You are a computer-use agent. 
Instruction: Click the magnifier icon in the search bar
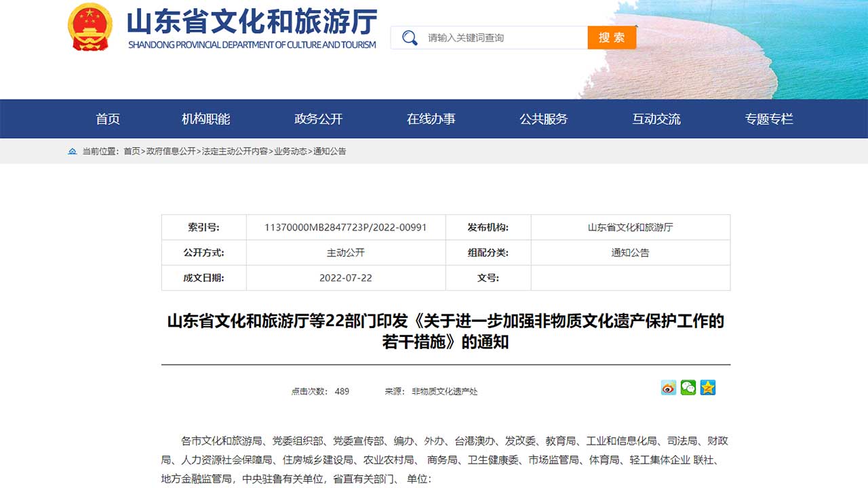pos(408,37)
